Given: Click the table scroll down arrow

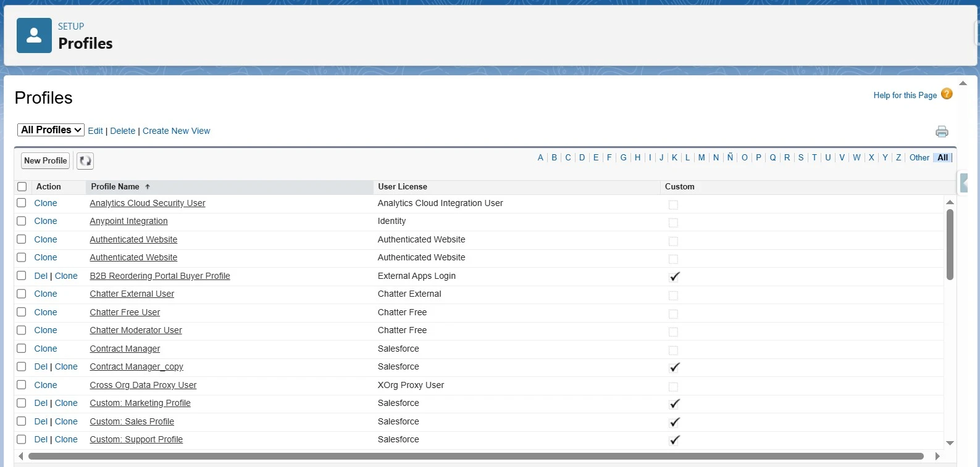Looking at the screenshot, I should pyautogui.click(x=950, y=443).
